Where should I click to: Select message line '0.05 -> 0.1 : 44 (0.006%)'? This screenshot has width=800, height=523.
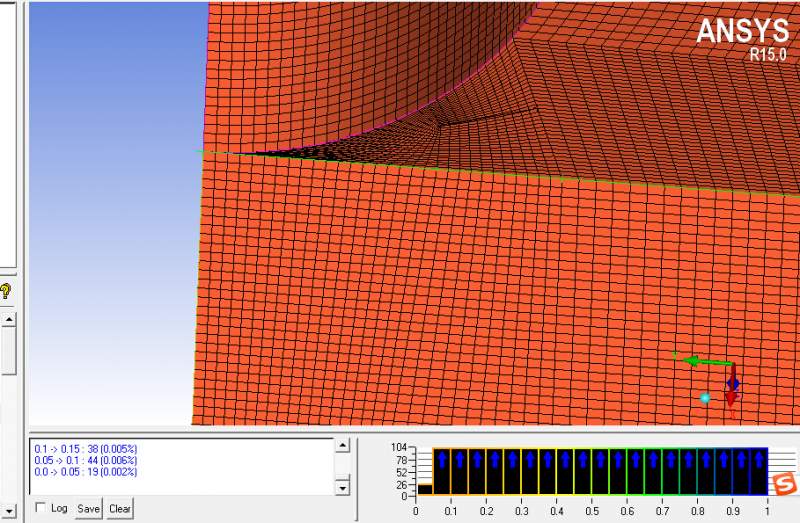coord(86,460)
